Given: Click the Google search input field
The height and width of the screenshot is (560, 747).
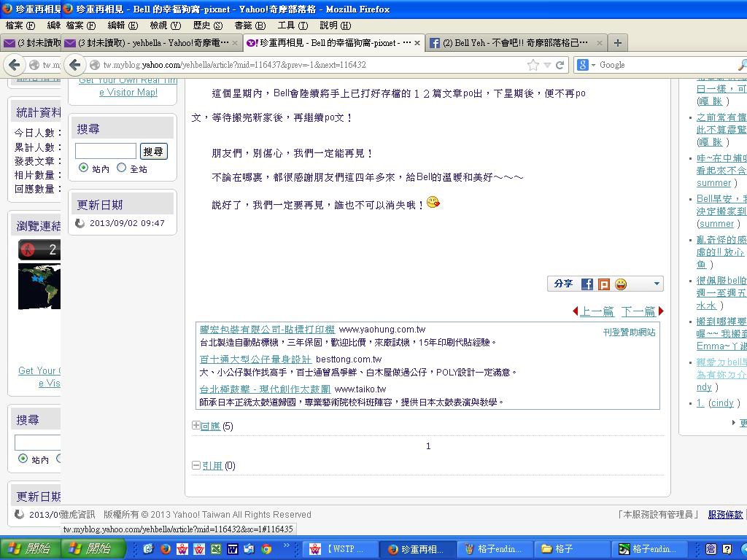Looking at the screenshot, I should 667,65.
